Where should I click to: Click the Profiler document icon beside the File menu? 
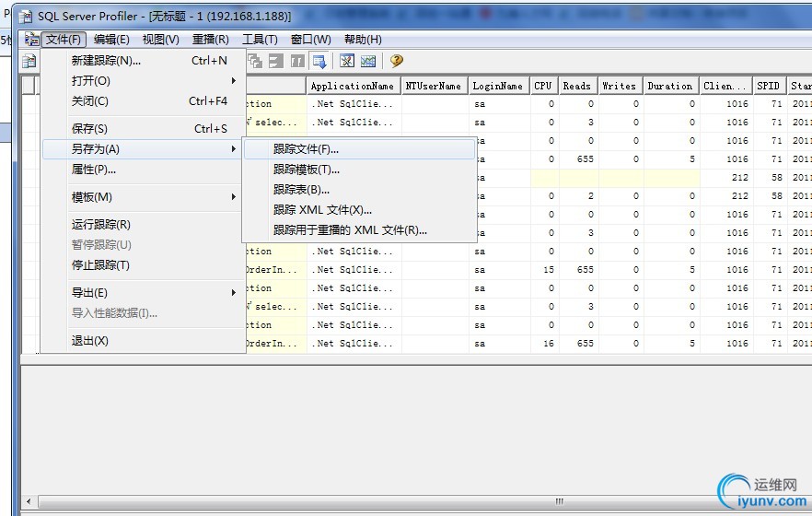pos(31,40)
